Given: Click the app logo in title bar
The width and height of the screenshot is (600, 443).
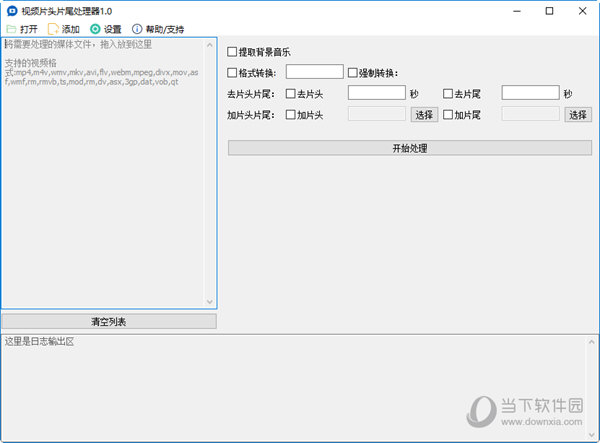Looking at the screenshot, I should [x=12, y=11].
